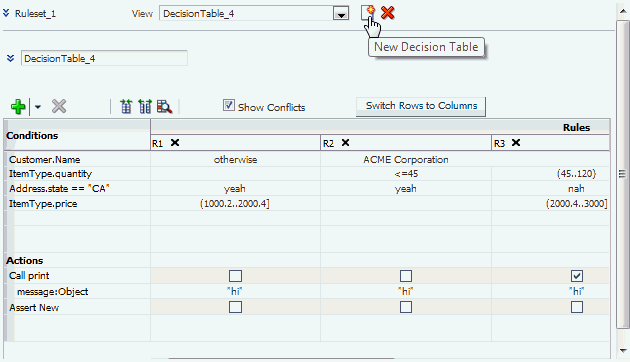
Task: Click the find table icon with magnifier
Action: tap(164, 106)
